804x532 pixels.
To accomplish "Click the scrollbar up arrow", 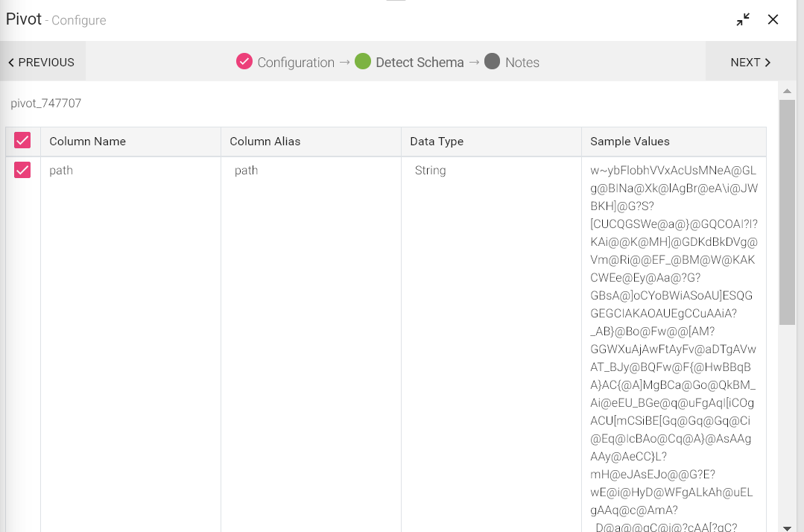I will 787,91.
